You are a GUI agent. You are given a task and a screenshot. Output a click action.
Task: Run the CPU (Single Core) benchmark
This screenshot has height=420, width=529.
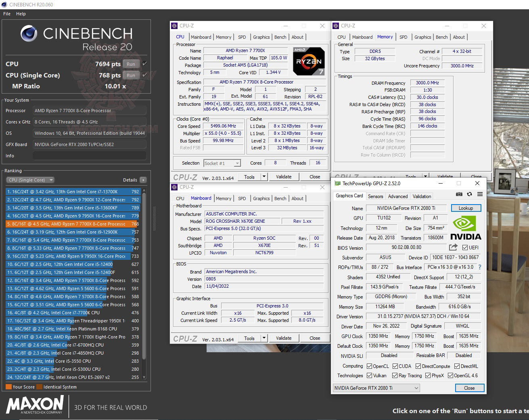click(131, 75)
